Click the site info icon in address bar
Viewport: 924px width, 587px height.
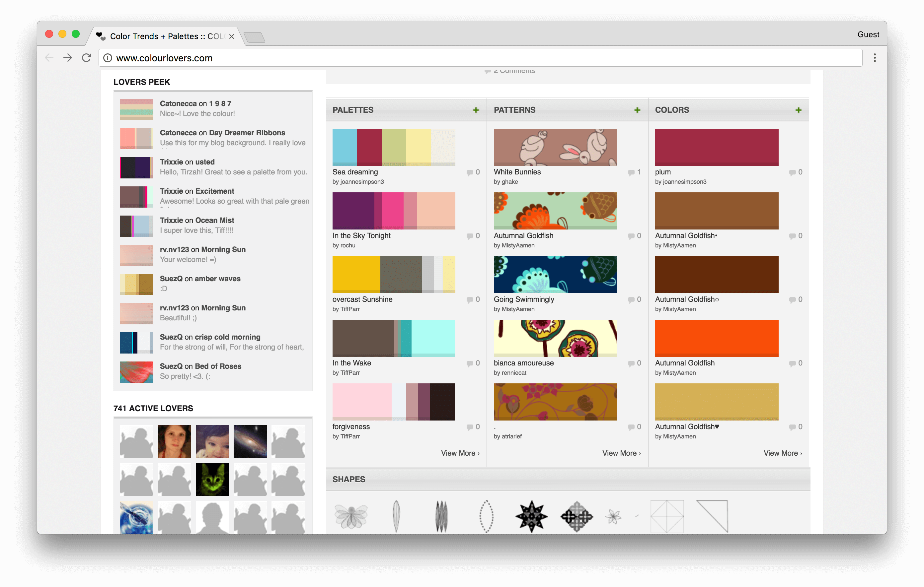click(x=108, y=58)
